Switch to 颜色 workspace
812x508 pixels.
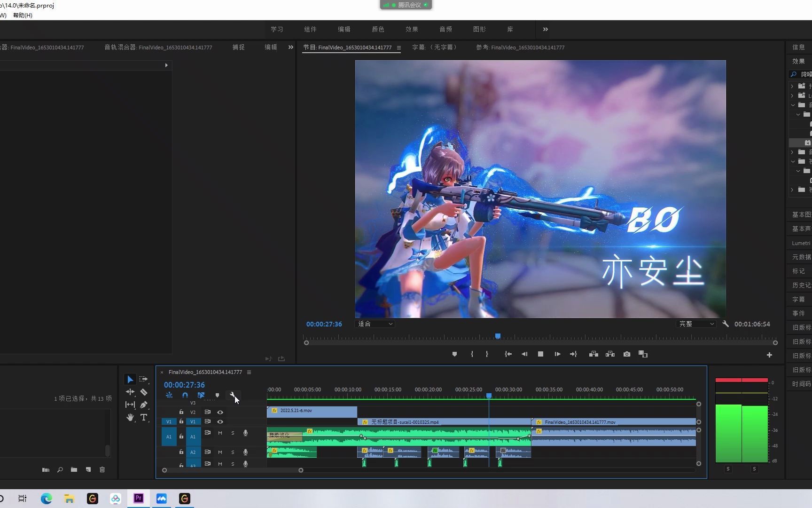coord(378,29)
